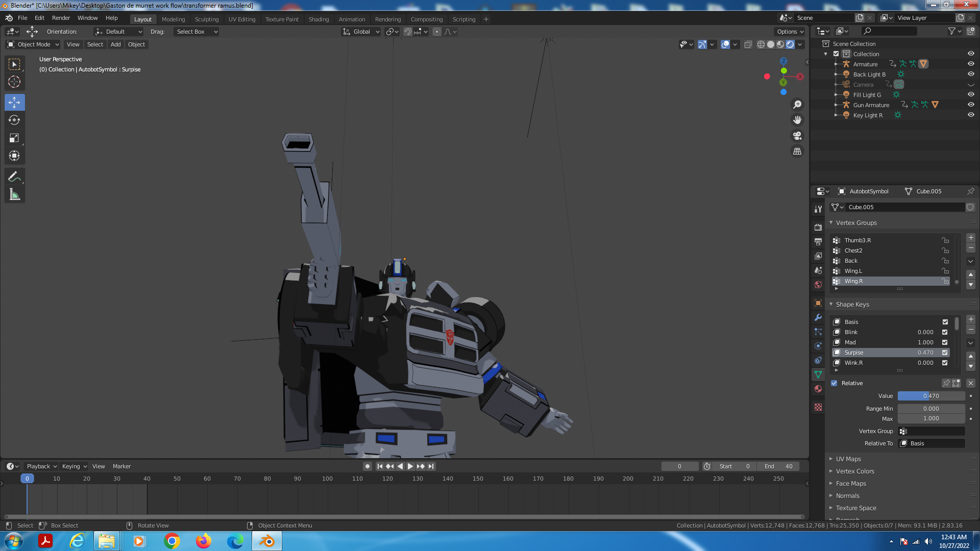
Task: Disable the Relative shape keys checkbox
Action: (x=834, y=383)
